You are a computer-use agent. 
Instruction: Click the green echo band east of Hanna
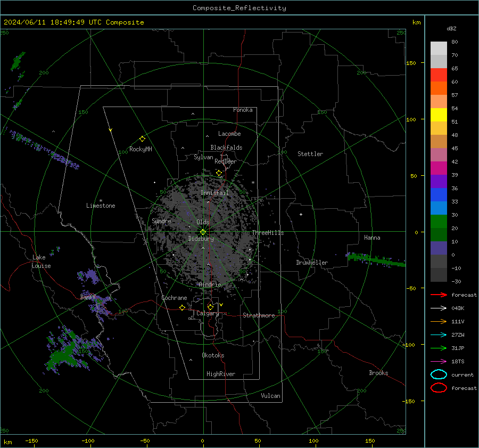(x=376, y=259)
